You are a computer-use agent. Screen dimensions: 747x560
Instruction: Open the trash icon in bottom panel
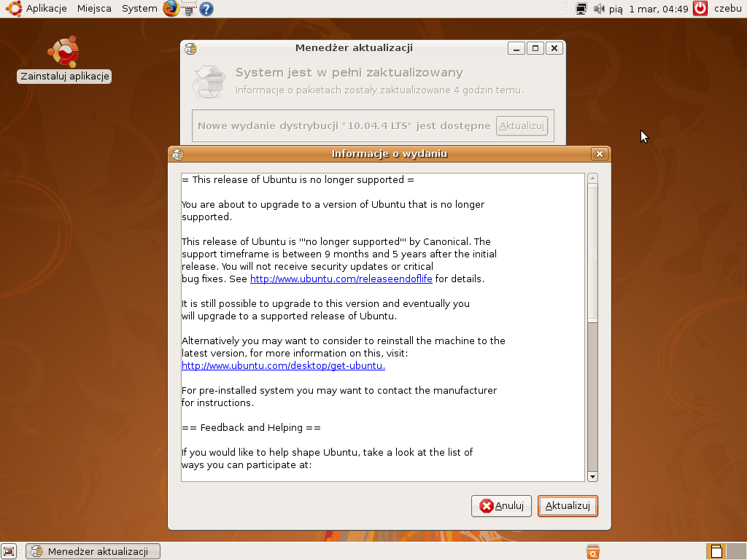click(592, 551)
